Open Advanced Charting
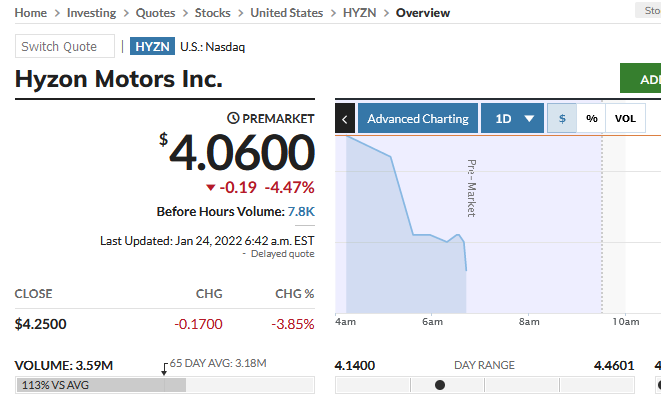661x404 pixels. tap(417, 119)
